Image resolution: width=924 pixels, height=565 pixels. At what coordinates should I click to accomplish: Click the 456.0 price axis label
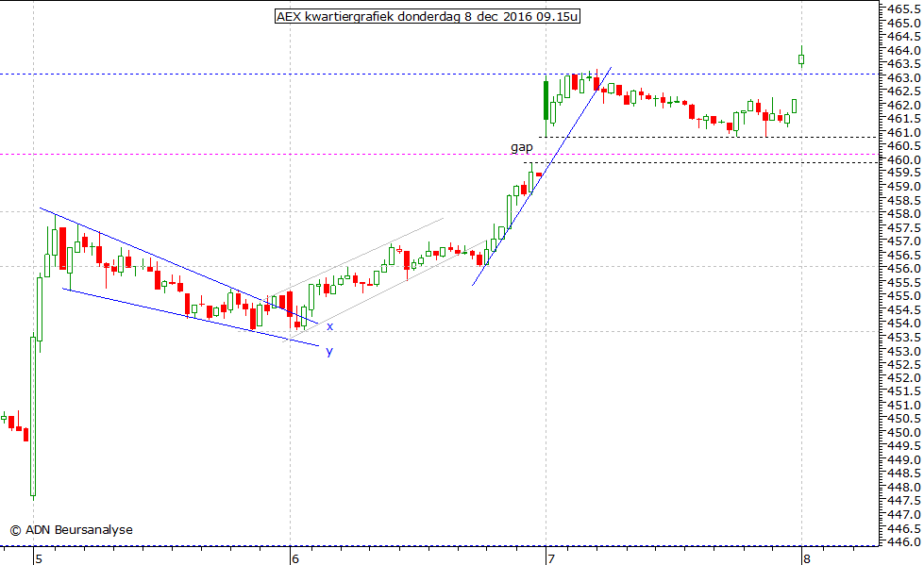click(903, 268)
